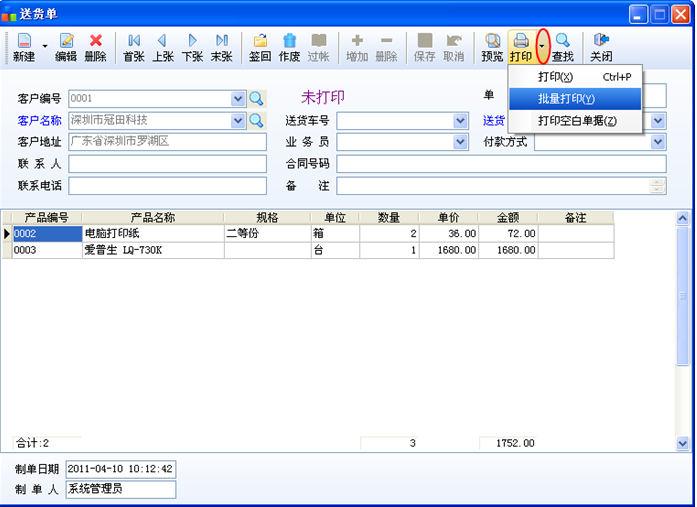697x507 pixels.
Task: Open dropdown arrow right of 送货 label
Action: point(658,120)
